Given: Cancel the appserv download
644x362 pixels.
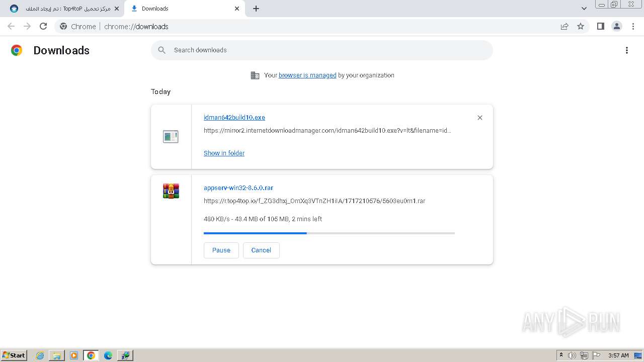Looking at the screenshot, I should (261, 250).
